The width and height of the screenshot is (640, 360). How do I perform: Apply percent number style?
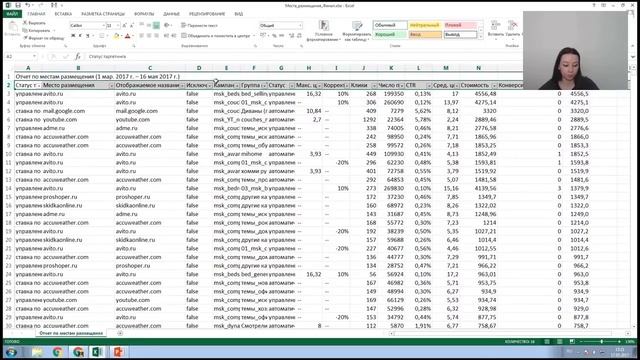click(274, 36)
